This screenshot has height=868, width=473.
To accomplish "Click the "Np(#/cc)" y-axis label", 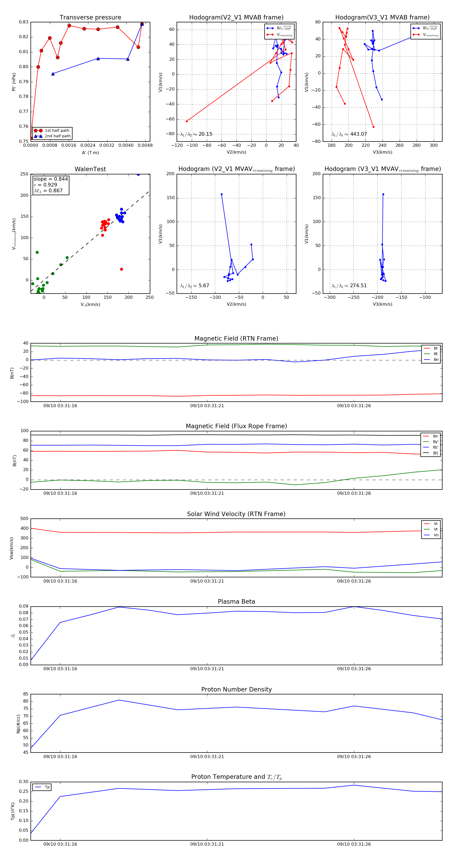I will 18,724.
